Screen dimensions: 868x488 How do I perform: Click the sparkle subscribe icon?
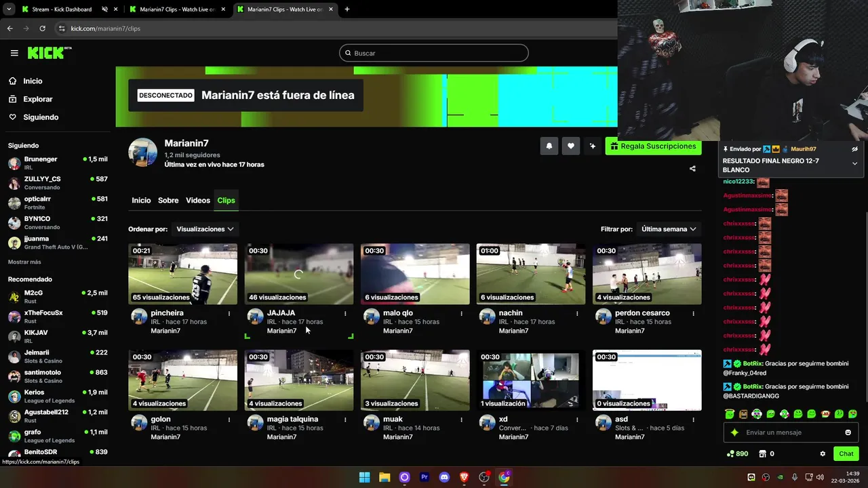click(593, 146)
